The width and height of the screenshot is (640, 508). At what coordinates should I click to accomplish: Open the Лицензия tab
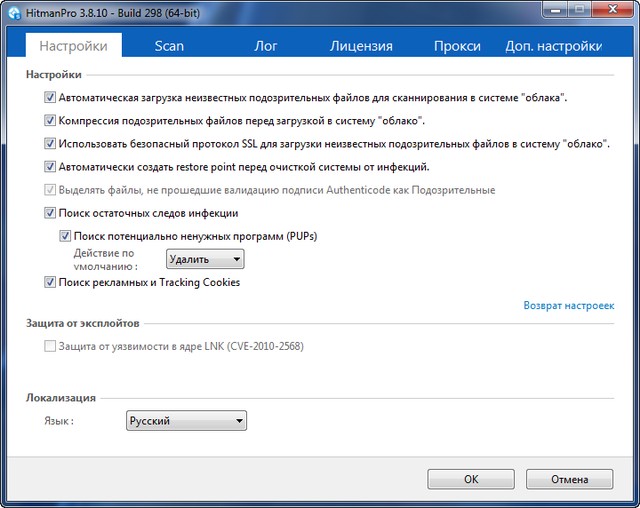[361, 46]
